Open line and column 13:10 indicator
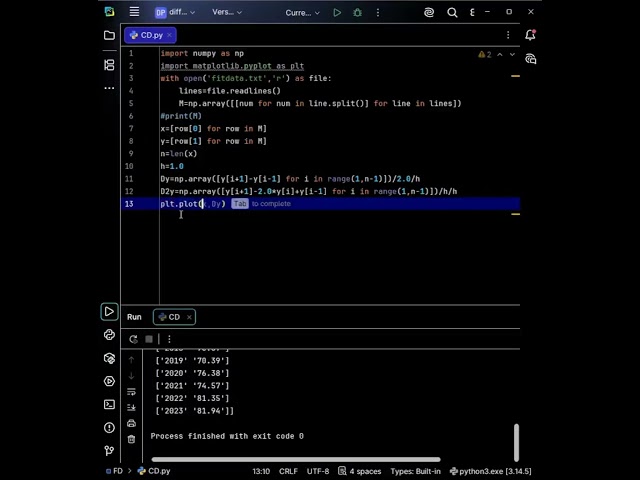Screen dimensions: 640x480 (x=261, y=471)
